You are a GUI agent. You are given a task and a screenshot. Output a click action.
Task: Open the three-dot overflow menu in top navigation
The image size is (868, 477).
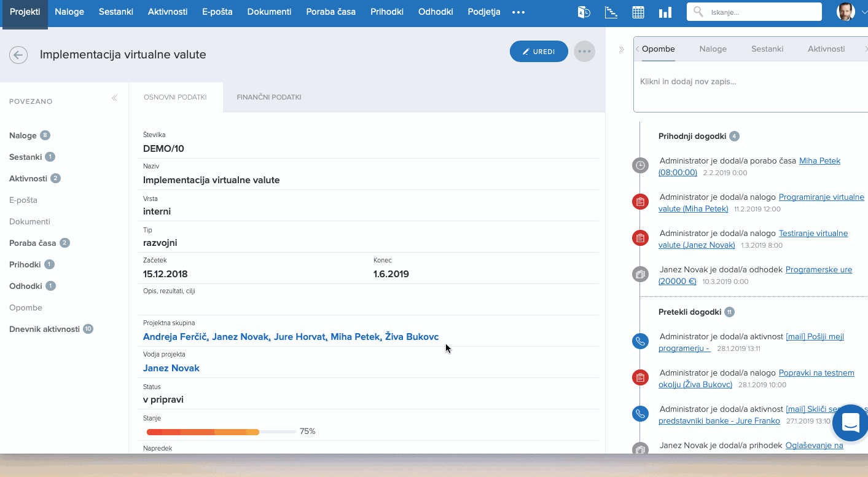click(x=518, y=12)
